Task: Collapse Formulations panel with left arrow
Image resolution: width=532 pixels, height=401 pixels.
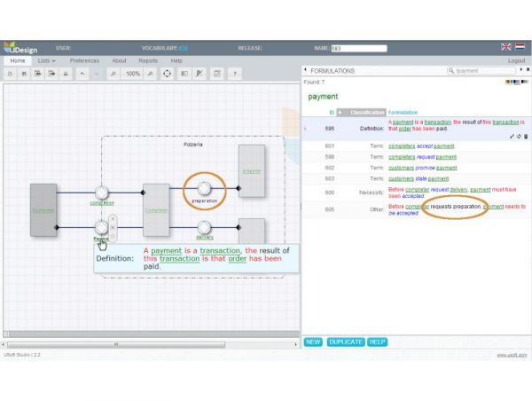Action: point(305,70)
